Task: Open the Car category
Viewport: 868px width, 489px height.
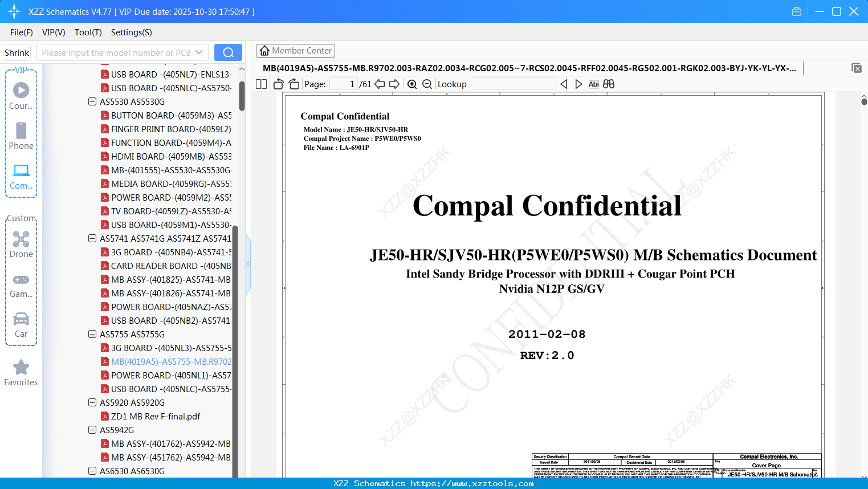Action: coord(21,325)
